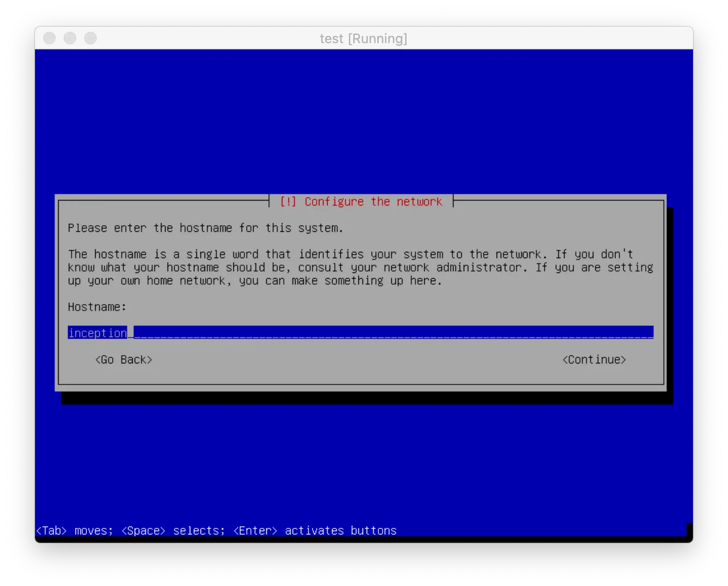This screenshot has width=728, height=586.
Task: Click 'Please enter the hostname for this system.' text
Action: pos(205,228)
